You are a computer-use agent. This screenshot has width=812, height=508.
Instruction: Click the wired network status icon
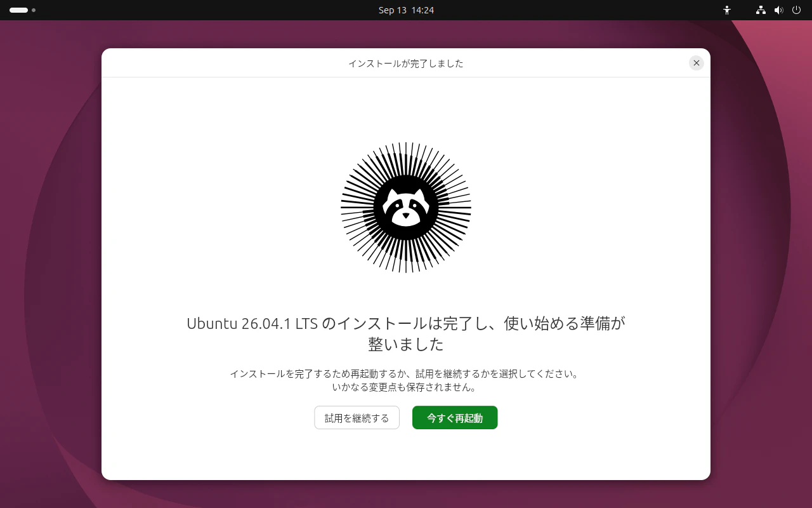coord(761,10)
